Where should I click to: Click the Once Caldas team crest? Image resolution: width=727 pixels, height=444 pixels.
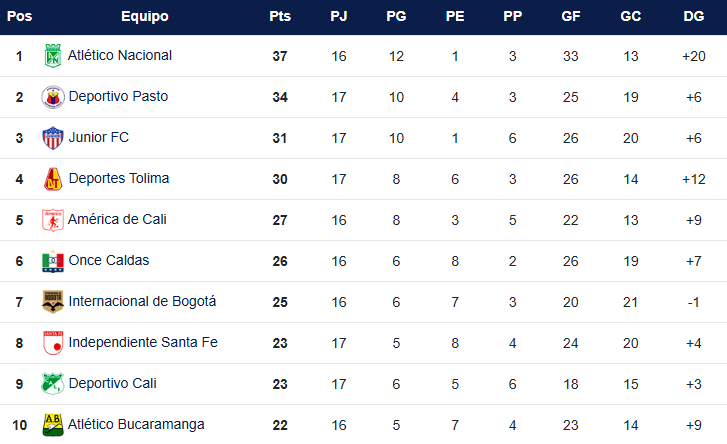tap(52, 261)
